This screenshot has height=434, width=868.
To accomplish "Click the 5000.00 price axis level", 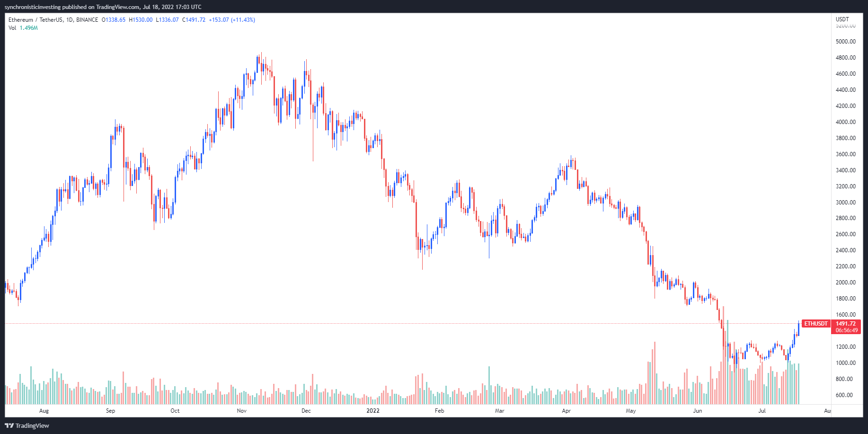I will 845,42.
